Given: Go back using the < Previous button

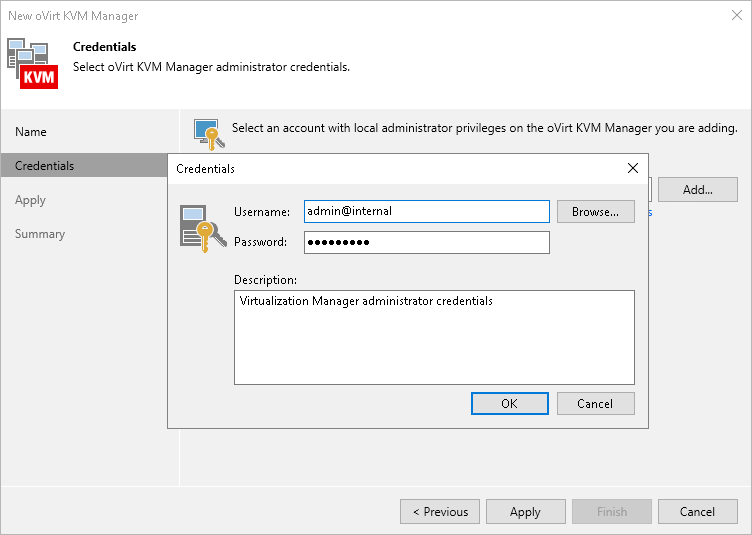Looking at the screenshot, I should [440, 512].
